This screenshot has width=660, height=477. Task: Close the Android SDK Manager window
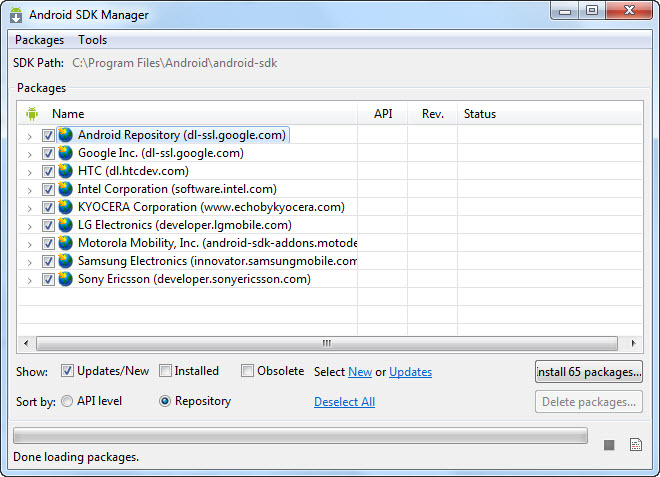(x=629, y=11)
